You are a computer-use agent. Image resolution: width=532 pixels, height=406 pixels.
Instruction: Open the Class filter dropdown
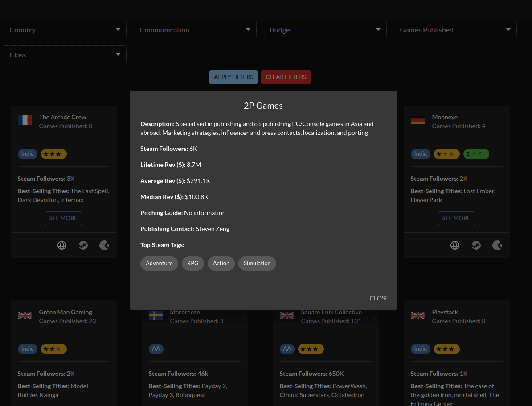point(65,54)
